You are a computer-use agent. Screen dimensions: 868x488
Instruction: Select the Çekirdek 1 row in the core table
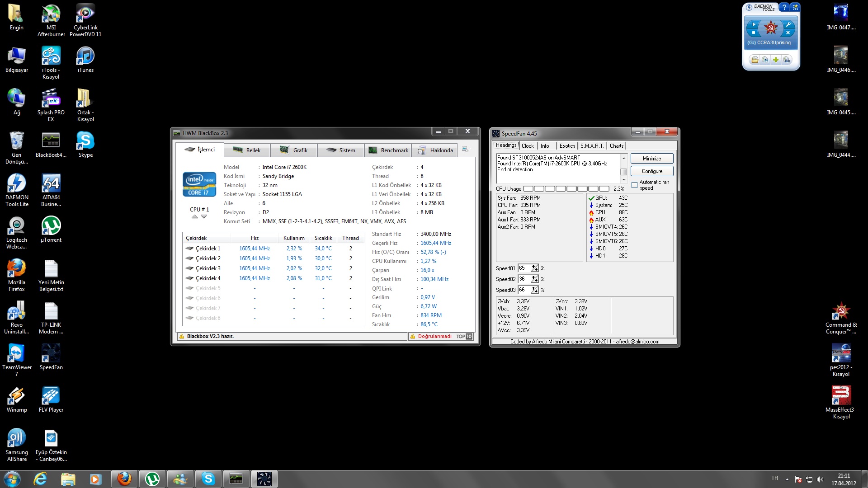274,249
